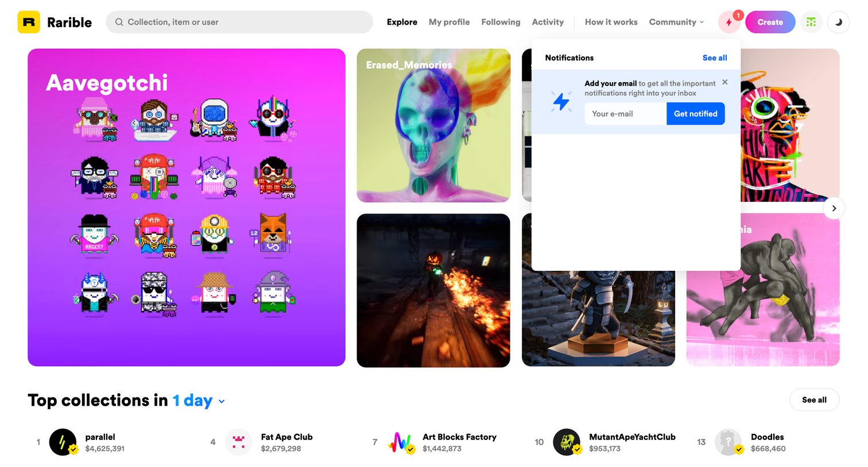
Task: Click the Art Blocks Factory avatar
Action: 401,442
